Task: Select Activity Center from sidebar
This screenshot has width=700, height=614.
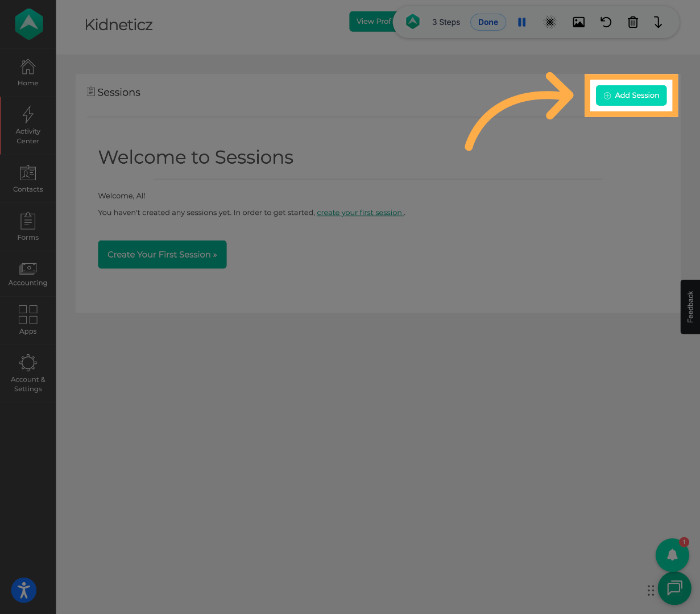Action: click(28, 125)
